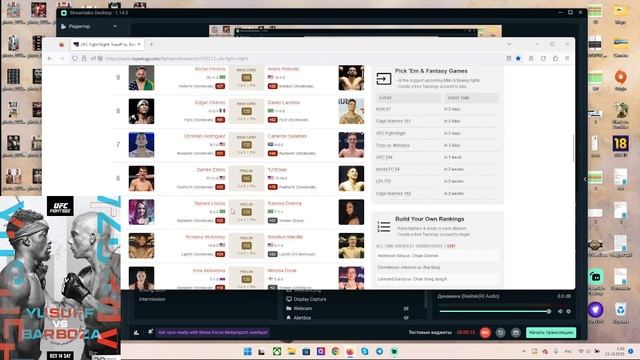Open File Explorer from the taskbar
Image resolution: width=640 pixels, height=360 pixels.
coord(291,351)
